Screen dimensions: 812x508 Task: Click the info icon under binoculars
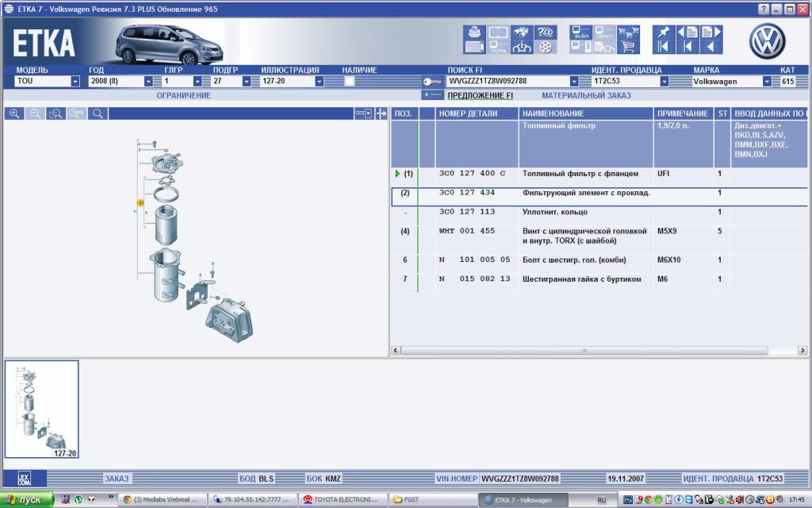pos(522,47)
